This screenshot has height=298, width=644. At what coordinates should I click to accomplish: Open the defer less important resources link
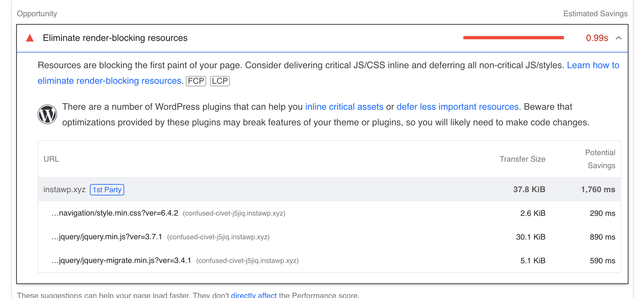click(458, 106)
